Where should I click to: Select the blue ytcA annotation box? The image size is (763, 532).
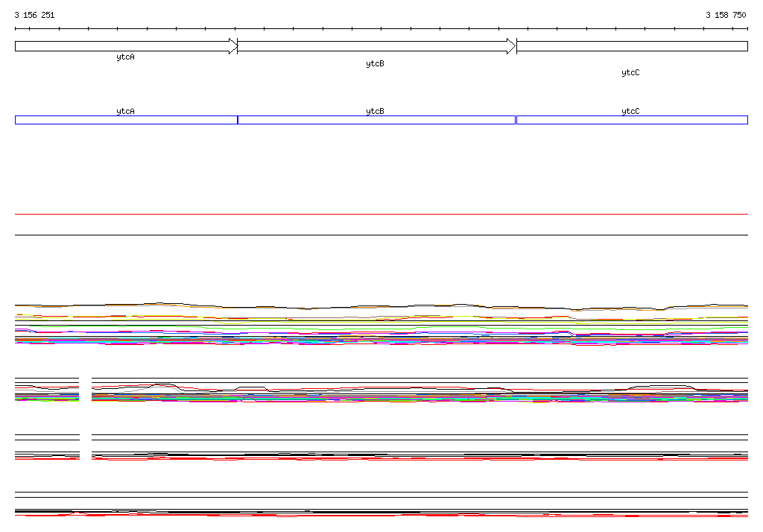[126, 120]
